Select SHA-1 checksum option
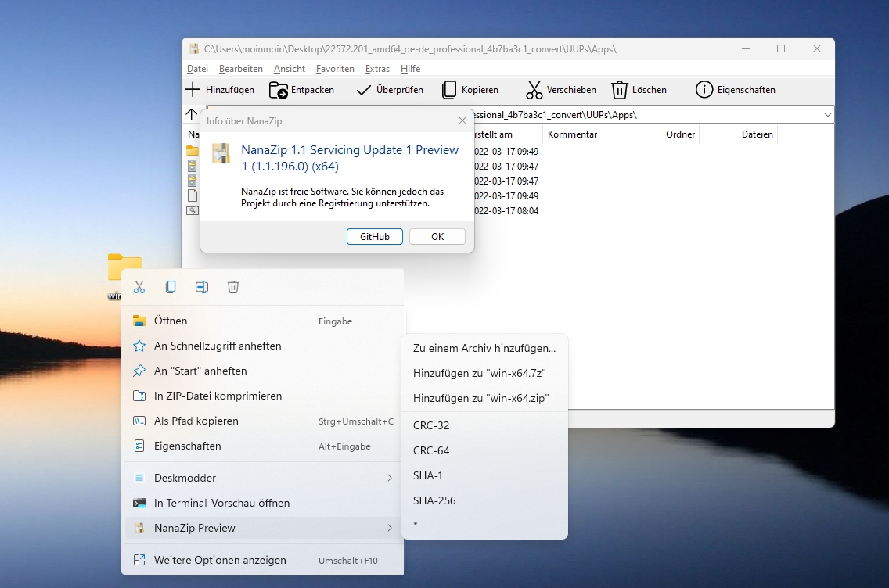 pos(484,475)
